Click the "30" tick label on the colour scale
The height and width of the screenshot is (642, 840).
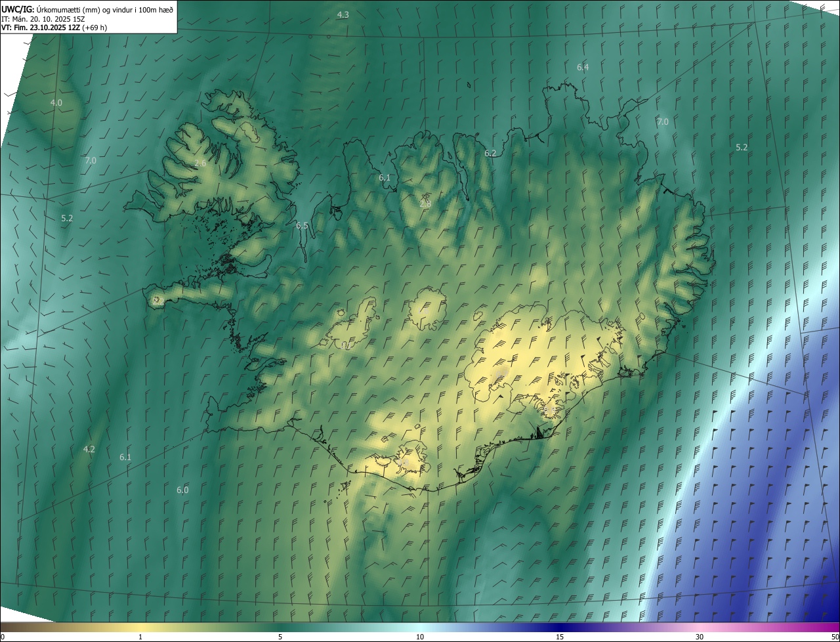[x=700, y=637]
